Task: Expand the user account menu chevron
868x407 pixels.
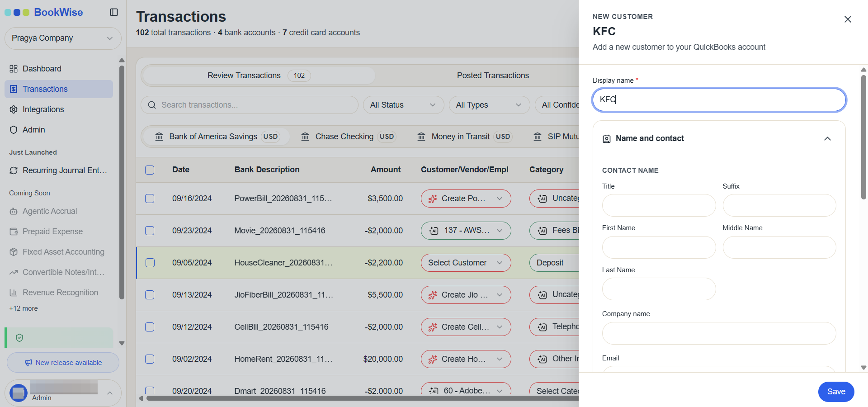Action: coord(109,393)
